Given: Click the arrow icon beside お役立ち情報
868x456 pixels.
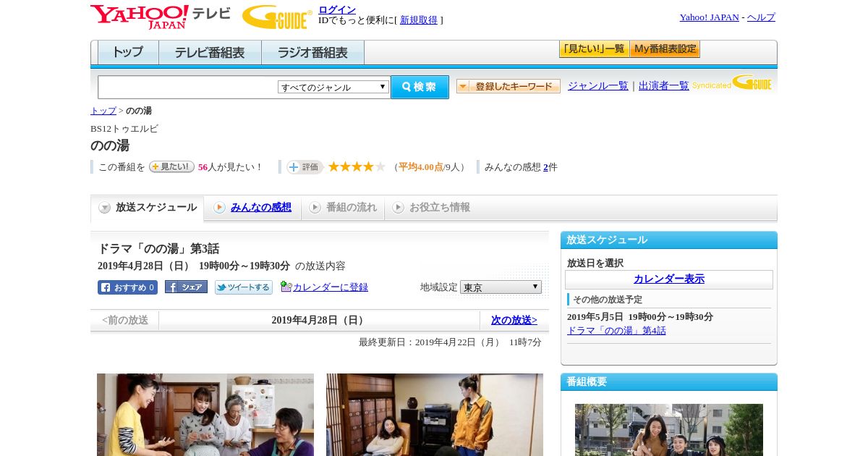Looking at the screenshot, I should click(398, 208).
